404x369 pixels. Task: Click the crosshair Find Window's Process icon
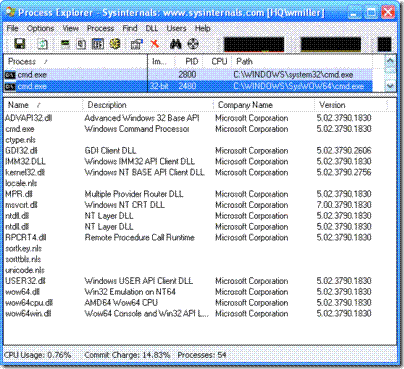193,44
